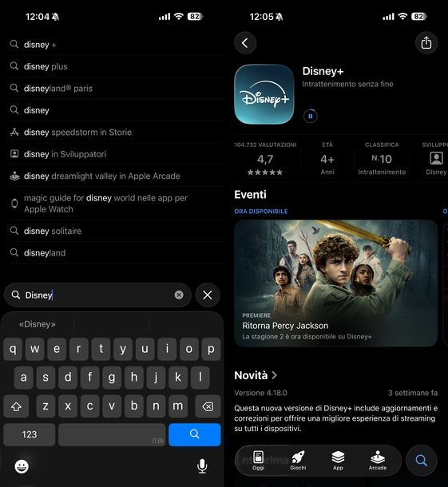Open the Giochi tab

[x=298, y=461]
